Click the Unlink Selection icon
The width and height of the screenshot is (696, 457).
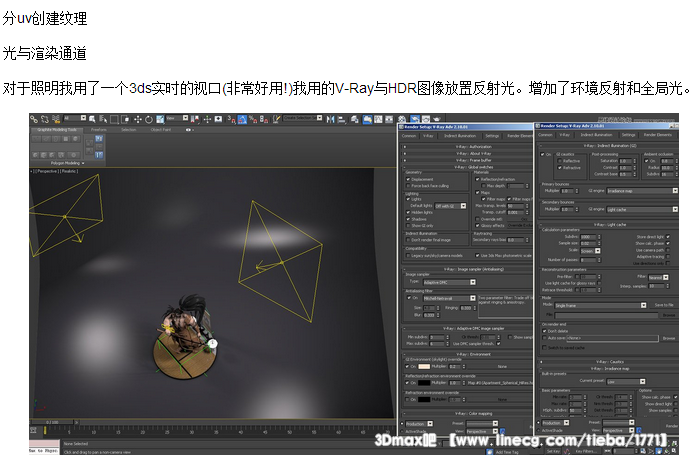[x=45, y=119]
